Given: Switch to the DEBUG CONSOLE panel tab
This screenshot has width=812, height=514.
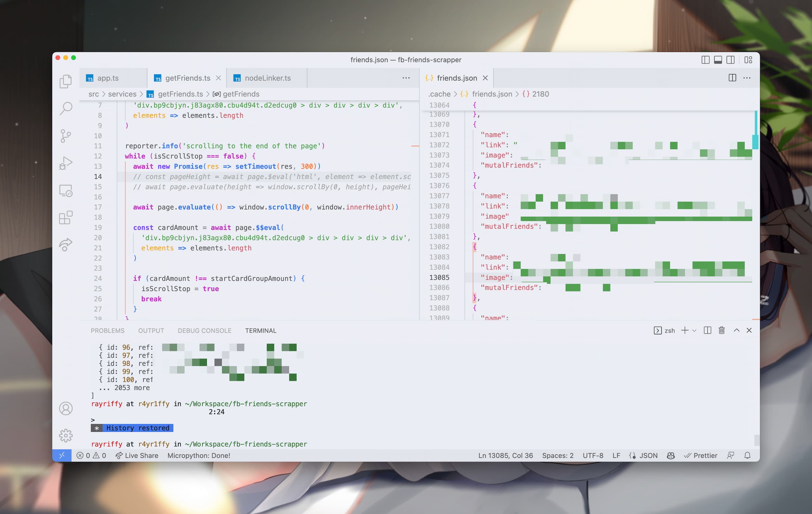Looking at the screenshot, I should click(x=204, y=331).
